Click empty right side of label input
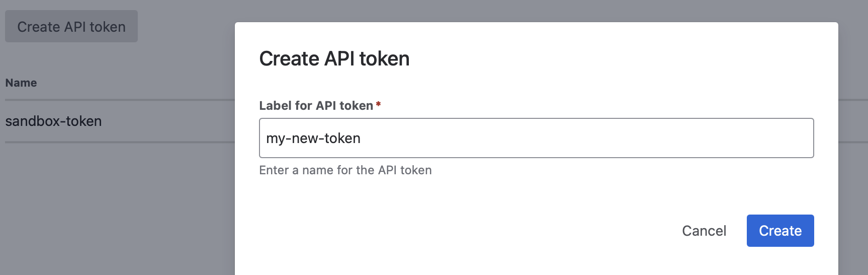This screenshot has height=275, width=868. pyautogui.click(x=654, y=138)
